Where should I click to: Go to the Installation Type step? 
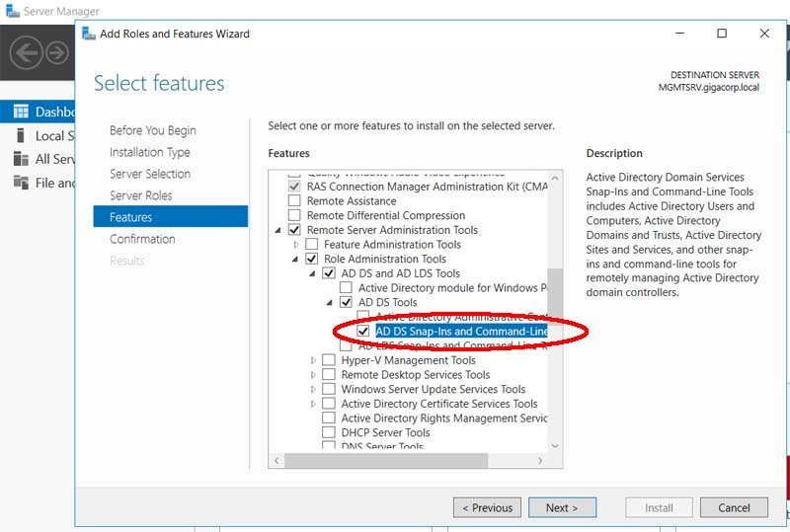click(150, 152)
